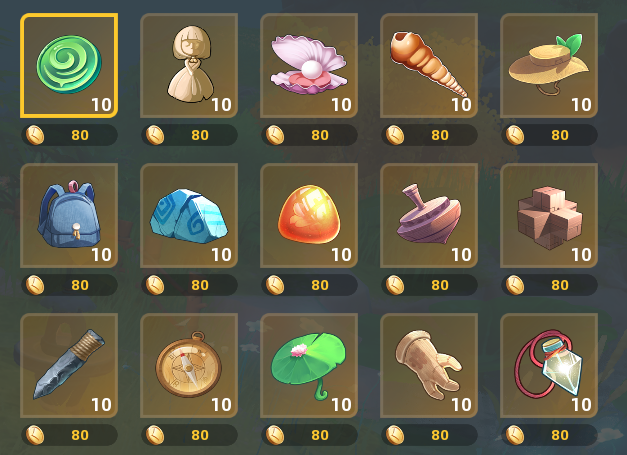Image resolution: width=627 pixels, height=455 pixels.
Task: Select the beige work glove item
Action: coord(429,365)
